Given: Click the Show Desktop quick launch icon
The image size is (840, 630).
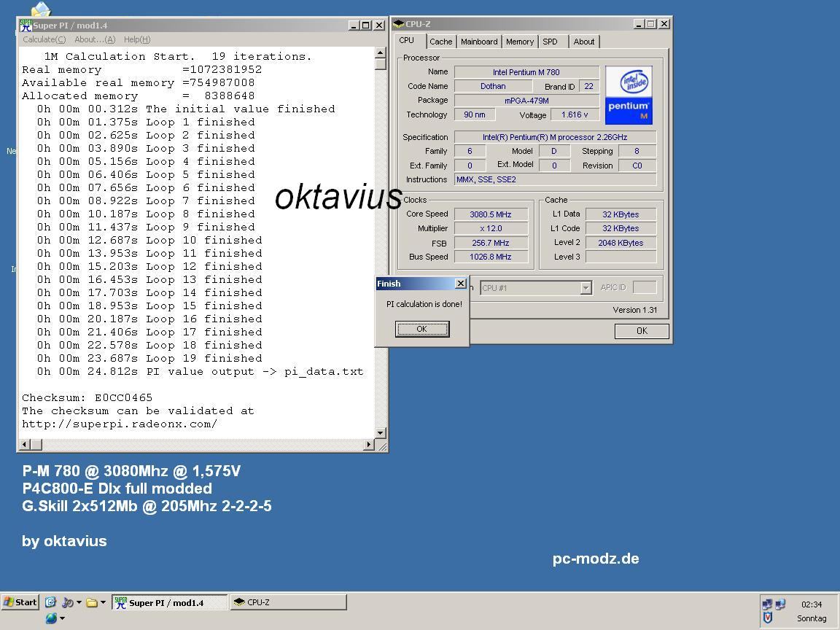Looking at the screenshot, I should [x=50, y=602].
